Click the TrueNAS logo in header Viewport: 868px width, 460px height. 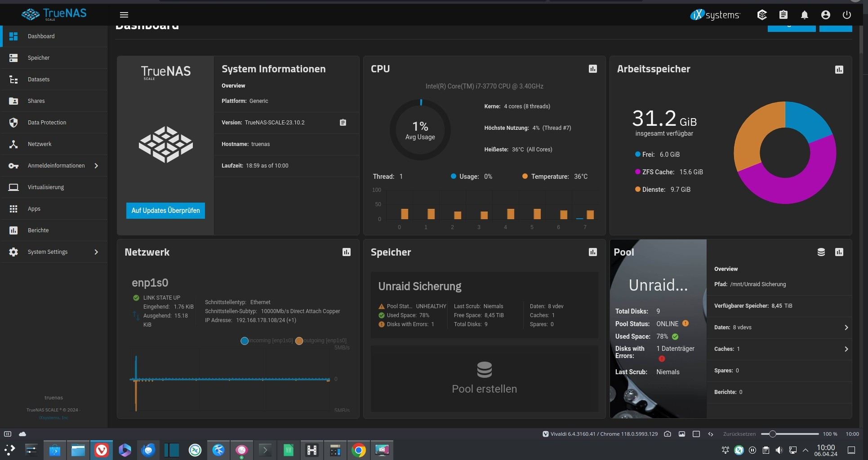pyautogui.click(x=54, y=14)
